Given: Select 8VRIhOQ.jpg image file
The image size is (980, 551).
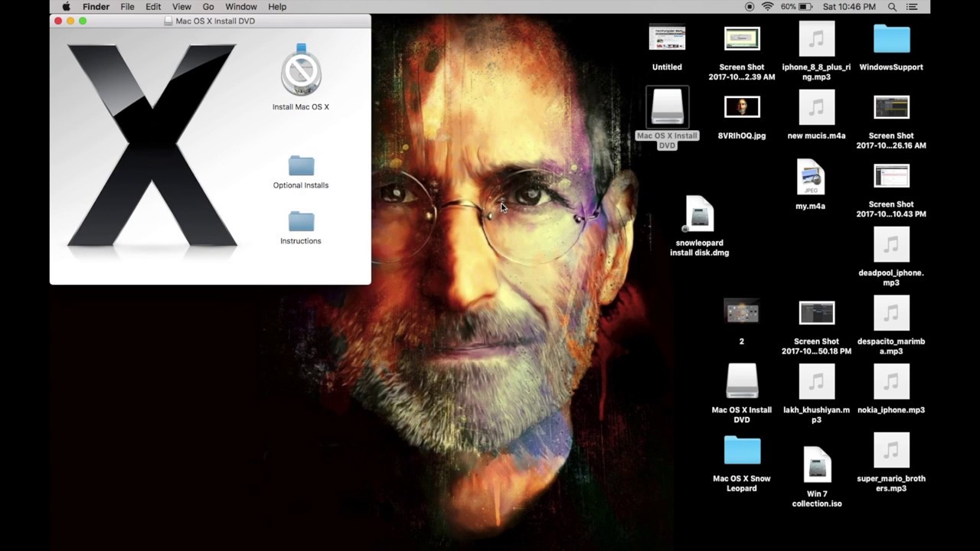Looking at the screenshot, I should pos(742,107).
